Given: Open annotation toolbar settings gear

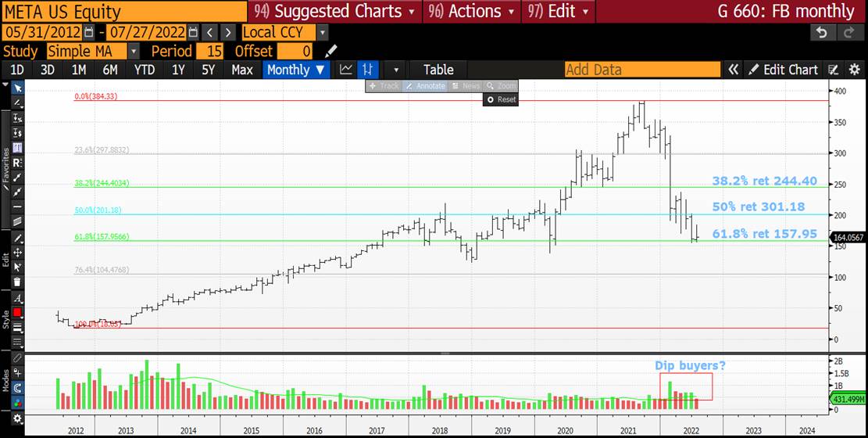Looking at the screenshot, I should click(x=17, y=418).
